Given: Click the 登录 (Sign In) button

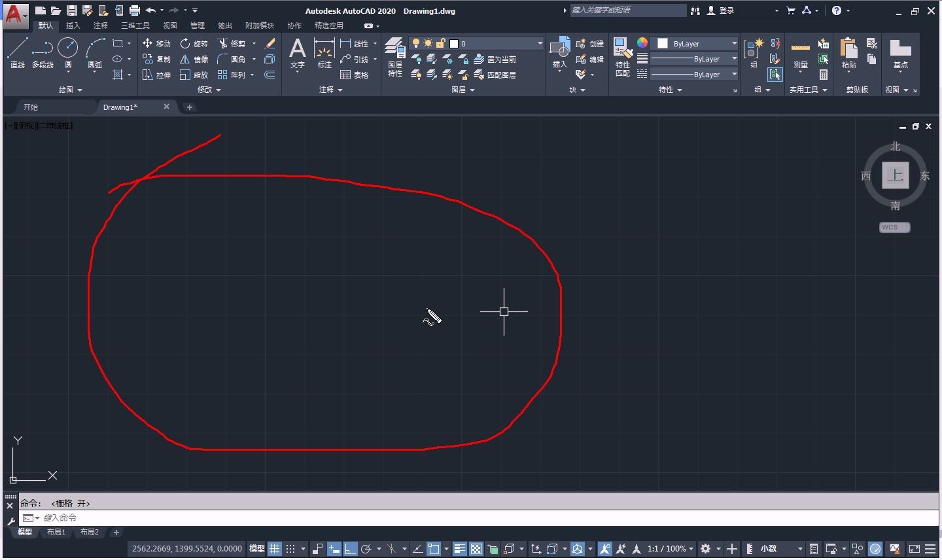Looking at the screenshot, I should (x=720, y=10).
